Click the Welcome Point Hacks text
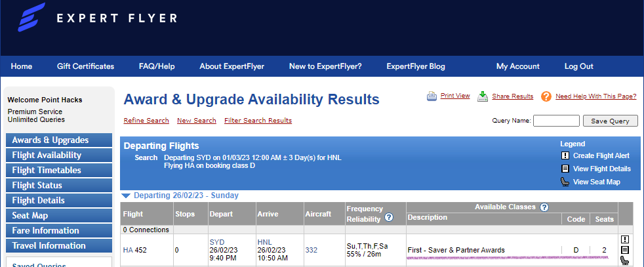The image size is (644, 267). click(45, 100)
